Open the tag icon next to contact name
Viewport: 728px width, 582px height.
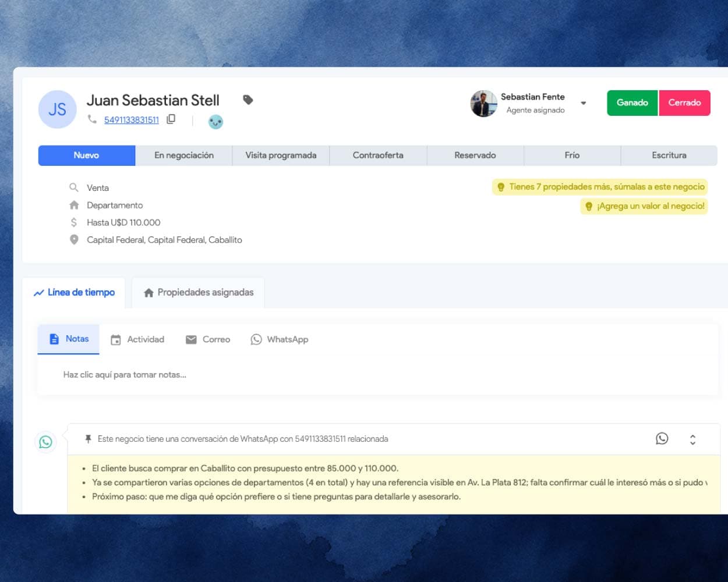[x=248, y=100]
